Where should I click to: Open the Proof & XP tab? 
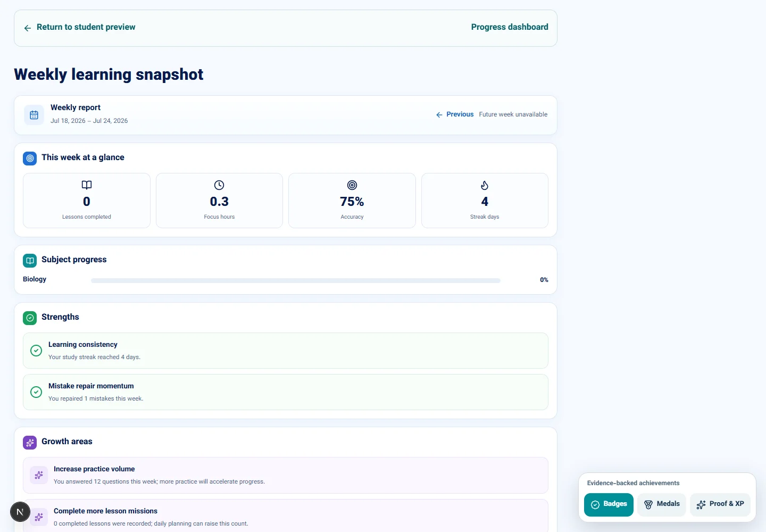[x=720, y=504]
